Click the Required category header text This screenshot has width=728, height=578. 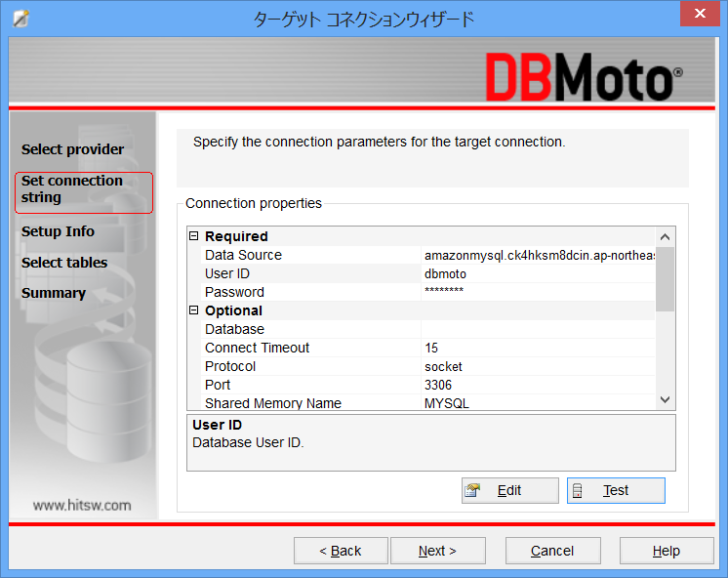(x=236, y=236)
